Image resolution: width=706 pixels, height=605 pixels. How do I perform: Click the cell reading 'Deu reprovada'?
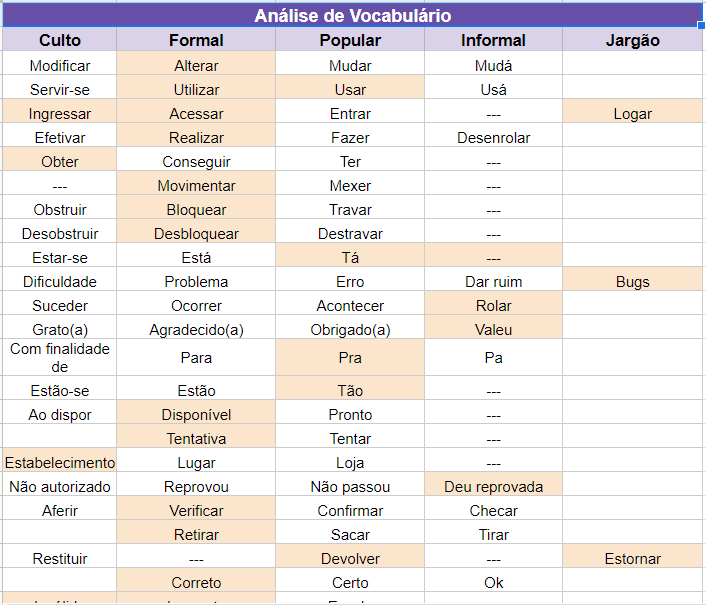493,487
